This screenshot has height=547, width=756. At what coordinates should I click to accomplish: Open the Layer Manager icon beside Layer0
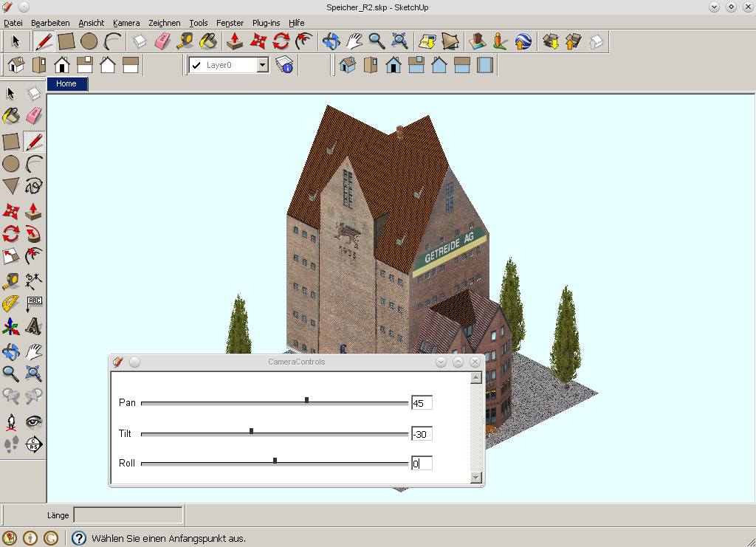284,65
